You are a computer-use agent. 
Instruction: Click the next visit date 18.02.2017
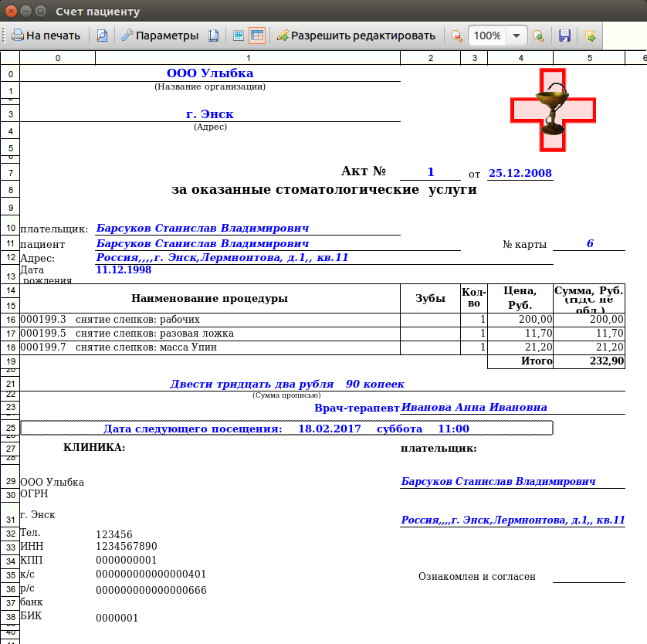330,429
